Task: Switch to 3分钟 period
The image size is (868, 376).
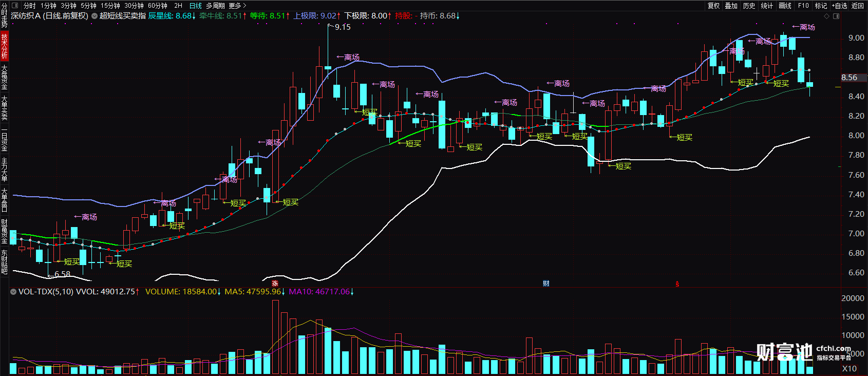Action: pyautogui.click(x=68, y=6)
